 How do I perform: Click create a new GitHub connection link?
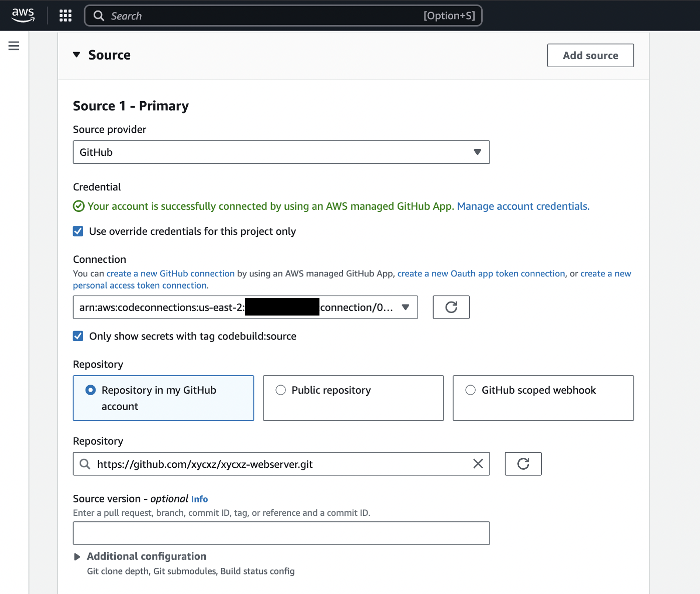[x=170, y=273]
